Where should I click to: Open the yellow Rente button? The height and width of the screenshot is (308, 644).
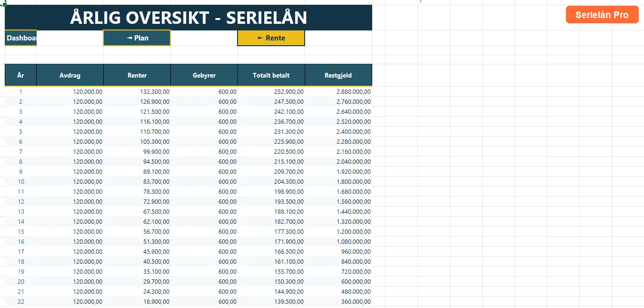[271, 38]
